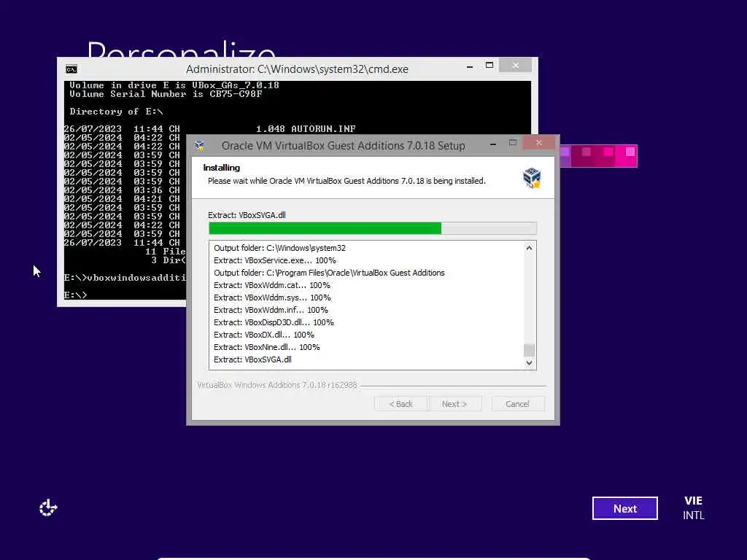Select log line 'Extract: VBoxService.exe... 100%'
The width and height of the screenshot is (747, 560).
point(275,260)
